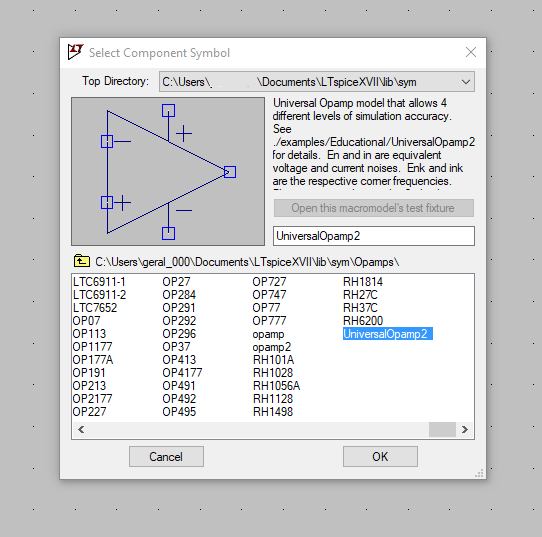Image resolution: width=542 pixels, height=537 pixels.
Task: Select OP727 in the list
Action: point(269,282)
